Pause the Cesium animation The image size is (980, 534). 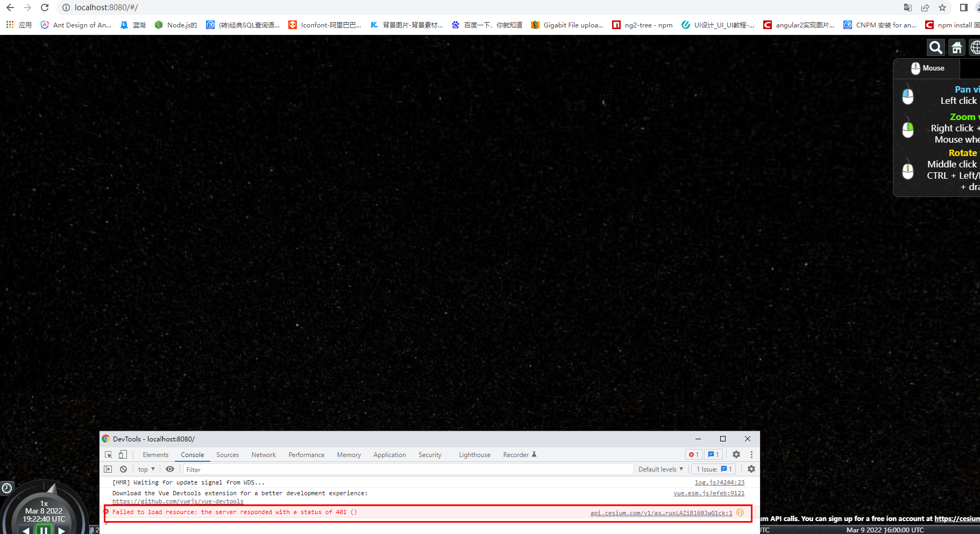pos(44,530)
